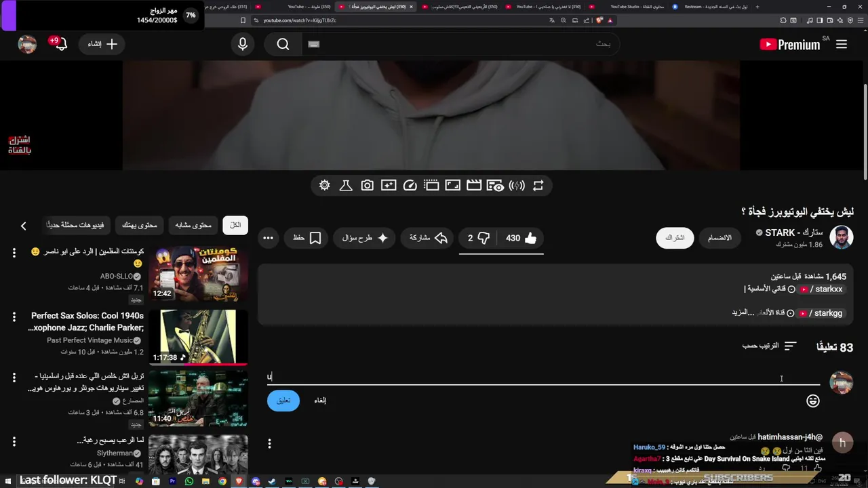Viewport: 868px width, 488px height.
Task: Open Perfect Sax Solos video thumbnail
Action: pos(198,338)
